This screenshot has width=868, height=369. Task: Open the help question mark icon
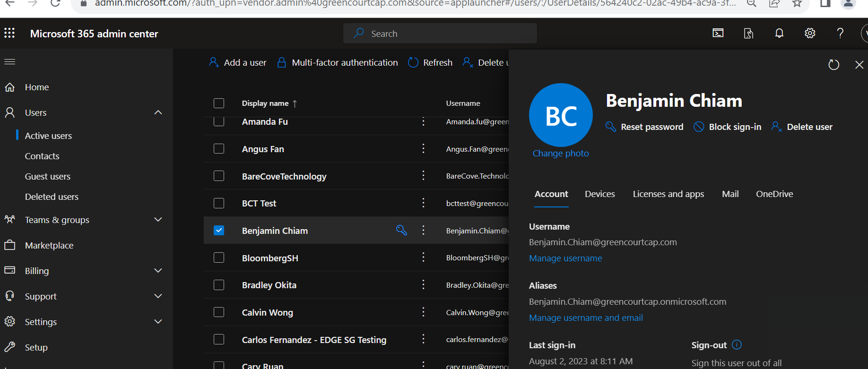pyautogui.click(x=840, y=33)
